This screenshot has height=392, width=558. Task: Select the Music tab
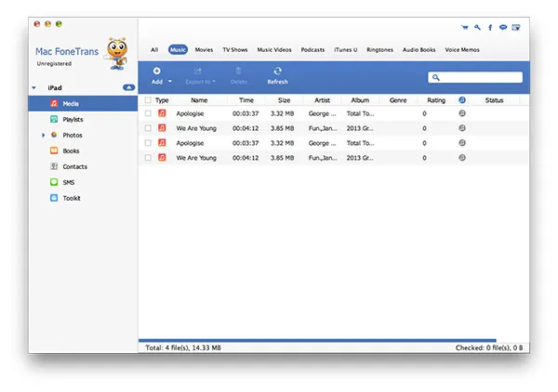[178, 50]
